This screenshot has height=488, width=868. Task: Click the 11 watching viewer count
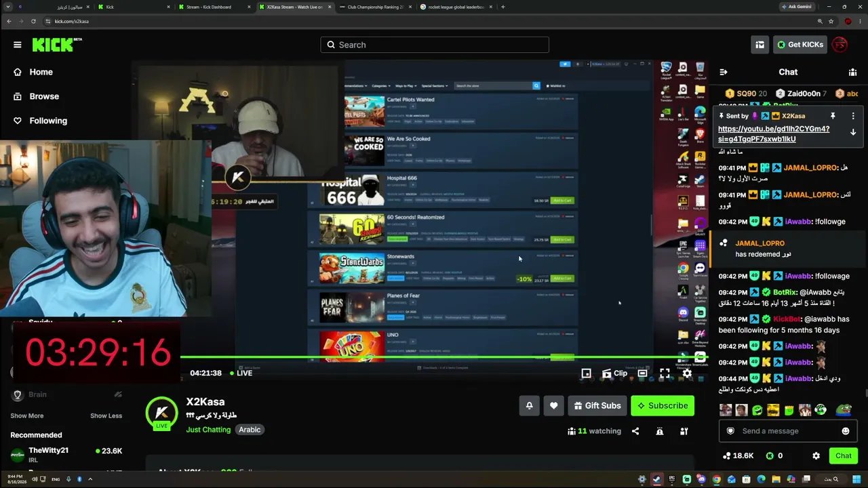tap(594, 431)
